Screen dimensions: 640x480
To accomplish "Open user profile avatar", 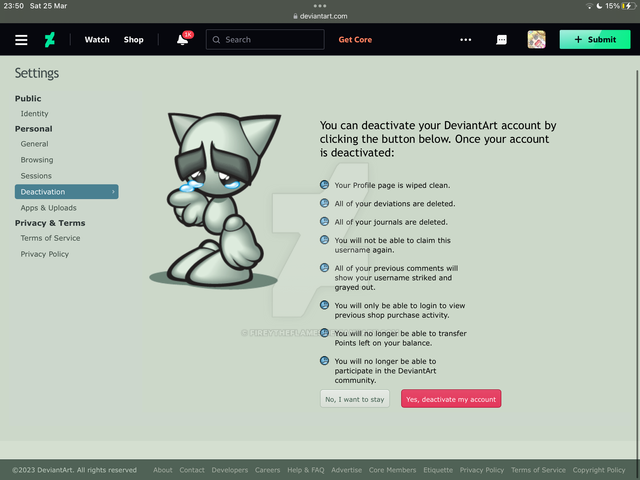I will coord(536,40).
